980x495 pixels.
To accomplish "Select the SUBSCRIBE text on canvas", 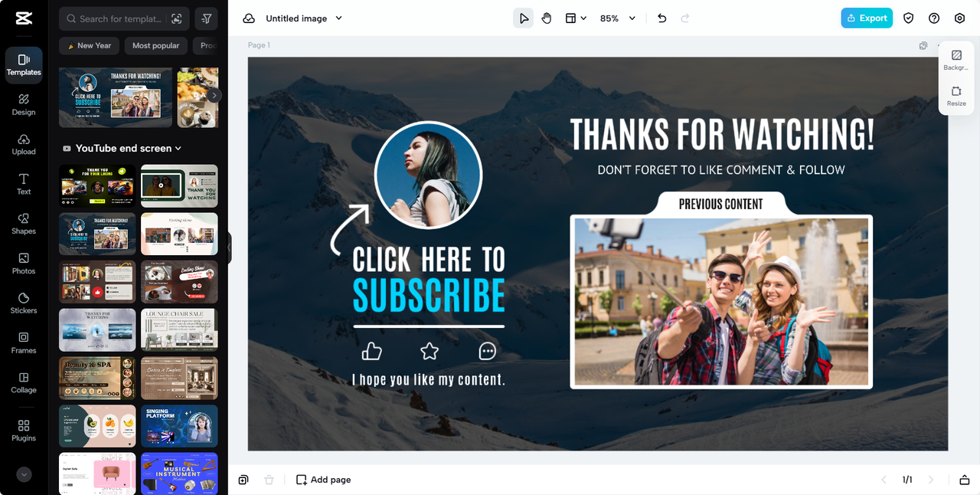I will pyautogui.click(x=429, y=295).
